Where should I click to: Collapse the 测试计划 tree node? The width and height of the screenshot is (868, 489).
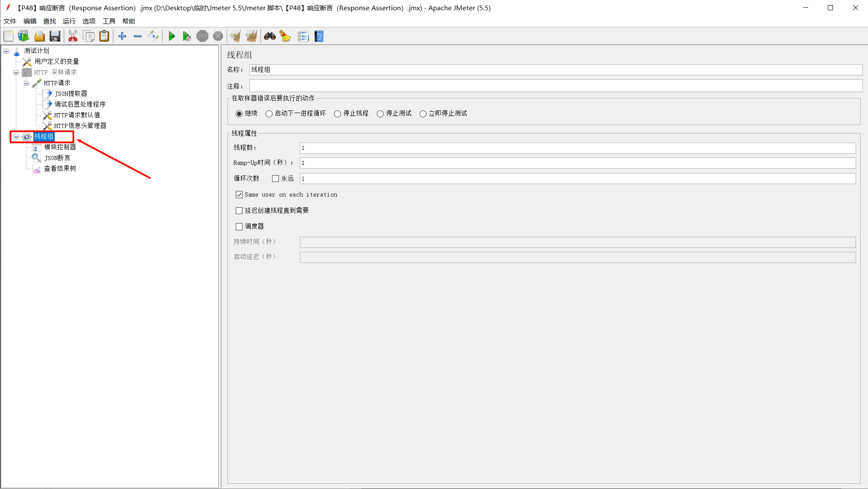point(6,51)
